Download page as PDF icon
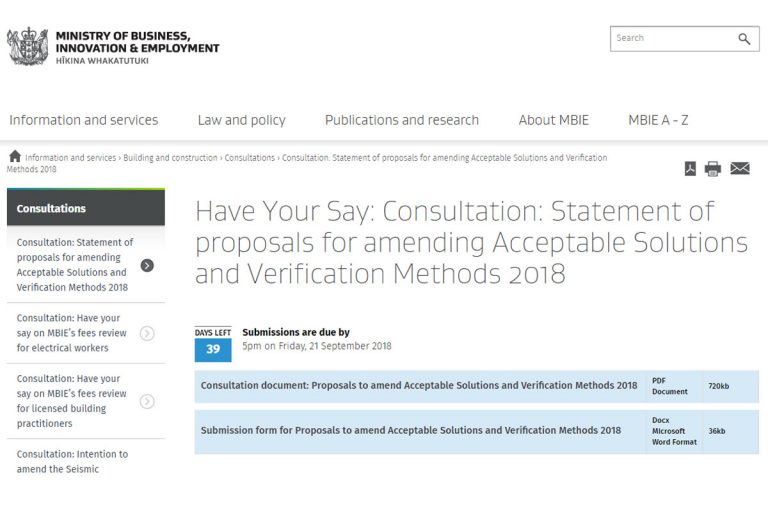This screenshot has height=512, width=768. point(690,168)
